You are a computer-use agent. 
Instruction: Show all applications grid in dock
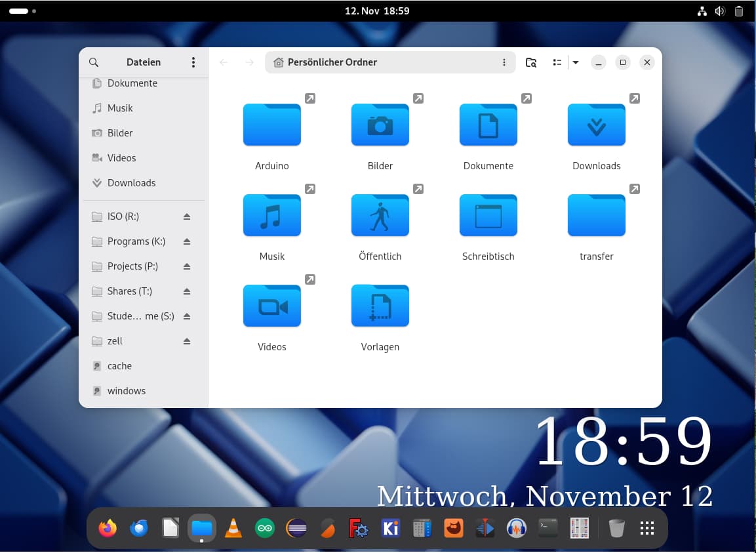(647, 528)
